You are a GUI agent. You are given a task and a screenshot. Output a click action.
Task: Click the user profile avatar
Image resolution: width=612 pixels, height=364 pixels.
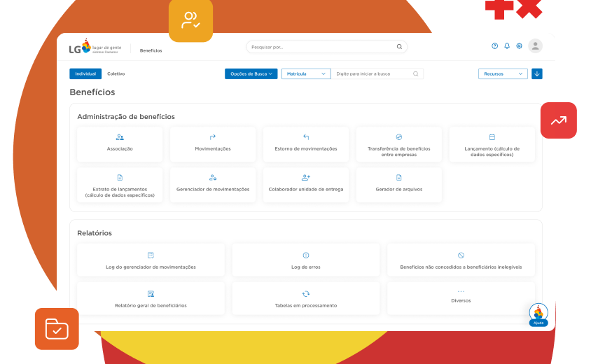point(535,46)
